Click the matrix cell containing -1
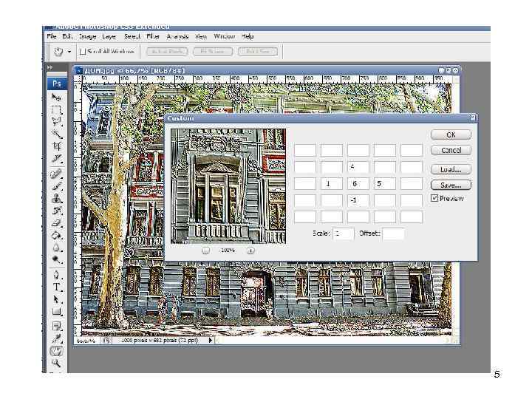Image resolution: width=532 pixels, height=399 pixels. (358, 200)
